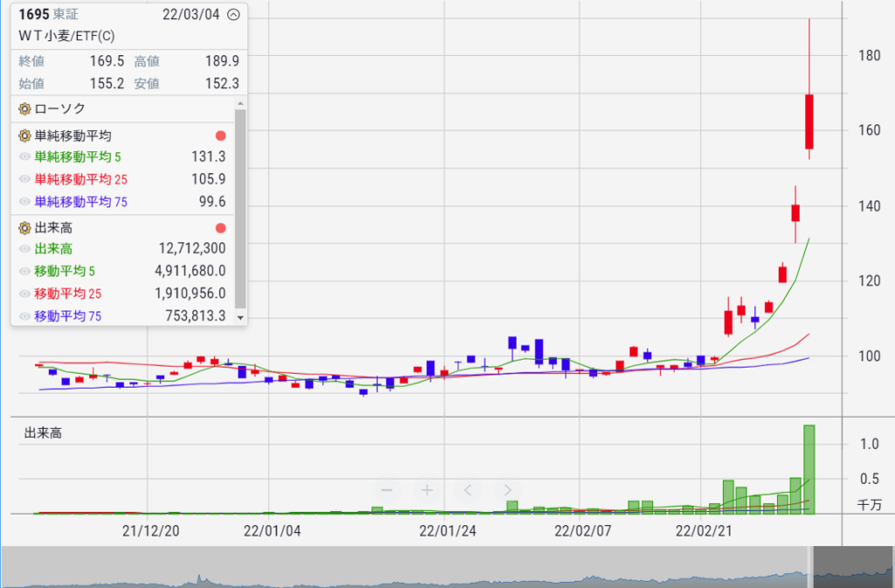Click the tallest red candlestick near 160
Screen dimensions: 895x588
pos(809,121)
